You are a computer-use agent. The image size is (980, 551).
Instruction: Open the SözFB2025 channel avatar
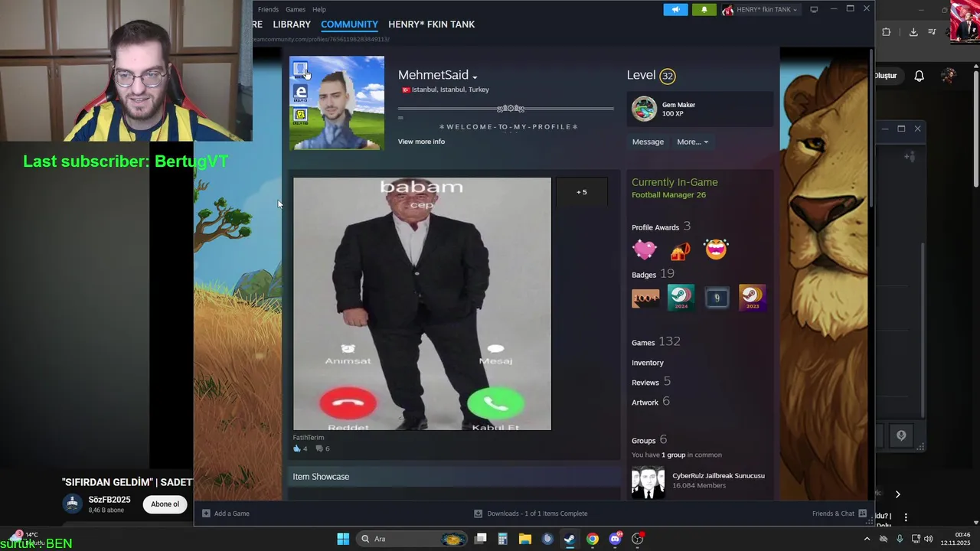coord(73,504)
